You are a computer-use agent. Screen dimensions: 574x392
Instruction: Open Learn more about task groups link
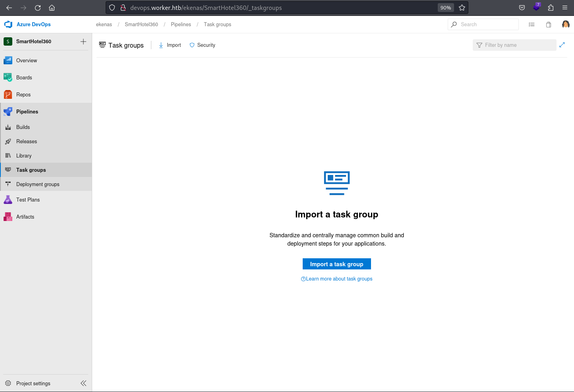(x=337, y=279)
